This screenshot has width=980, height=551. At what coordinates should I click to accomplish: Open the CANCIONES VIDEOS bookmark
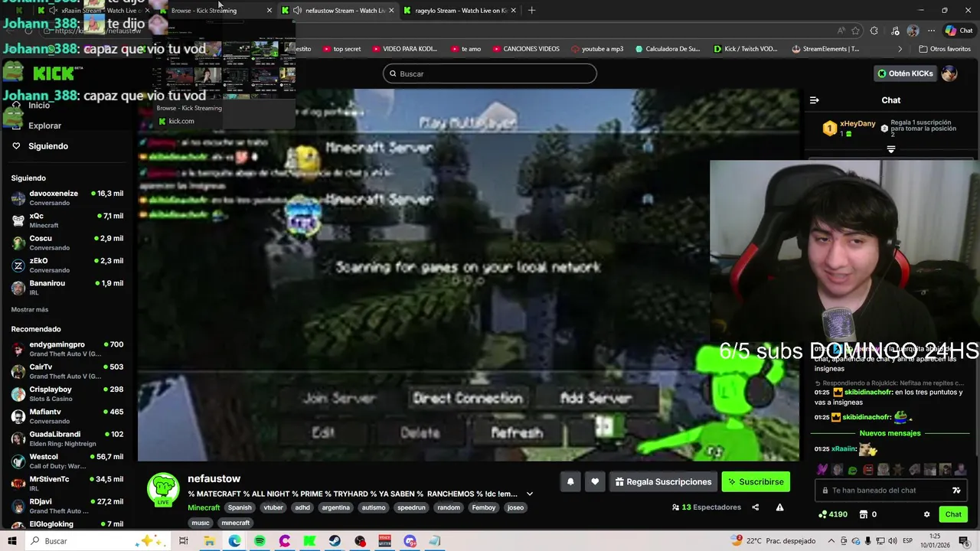coord(525,49)
